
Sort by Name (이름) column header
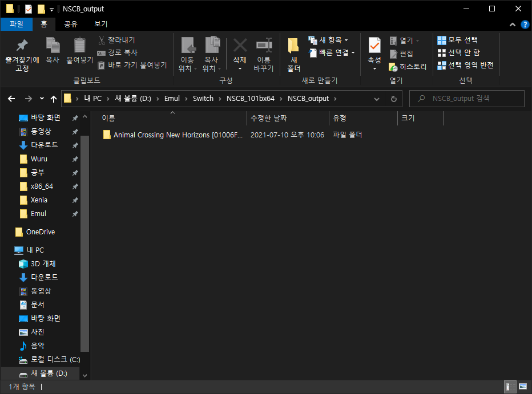tap(172, 118)
